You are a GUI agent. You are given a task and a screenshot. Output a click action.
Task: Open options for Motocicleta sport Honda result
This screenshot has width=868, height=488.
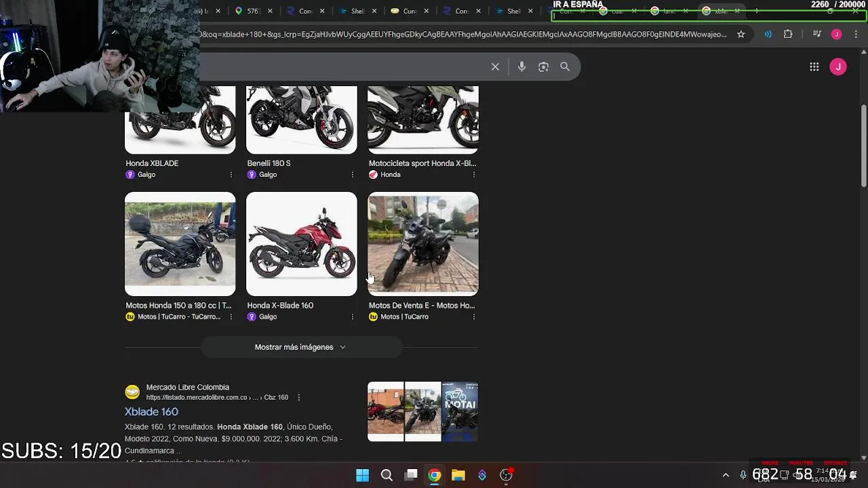(473, 175)
